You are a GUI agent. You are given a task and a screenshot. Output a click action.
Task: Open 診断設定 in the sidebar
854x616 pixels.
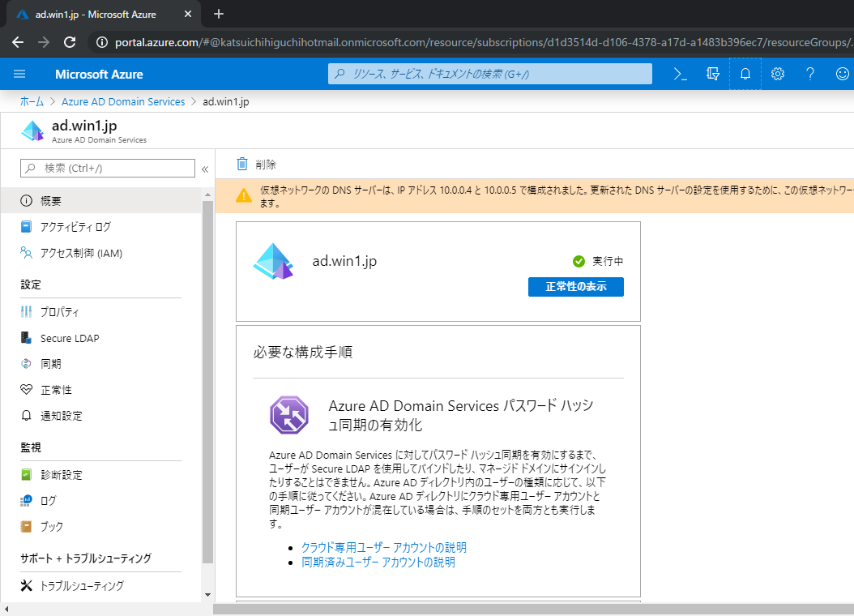(100, 474)
